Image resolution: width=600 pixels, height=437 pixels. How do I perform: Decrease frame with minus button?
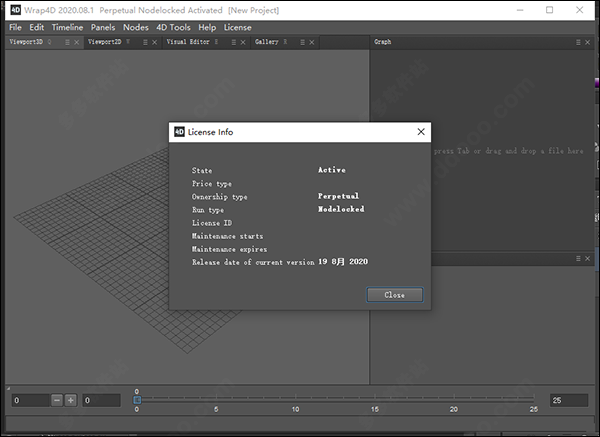point(57,401)
